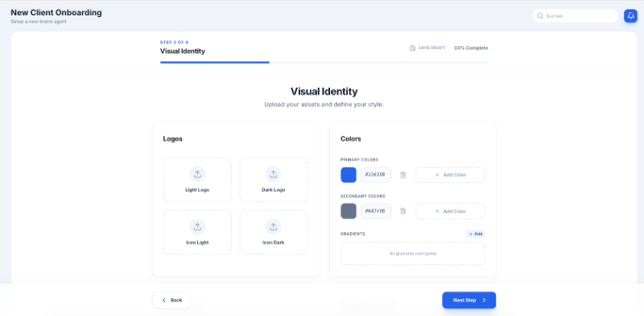Screen dimensions: 644x316
Task: Edit the secondary color hex field
Action: [x=376, y=211]
